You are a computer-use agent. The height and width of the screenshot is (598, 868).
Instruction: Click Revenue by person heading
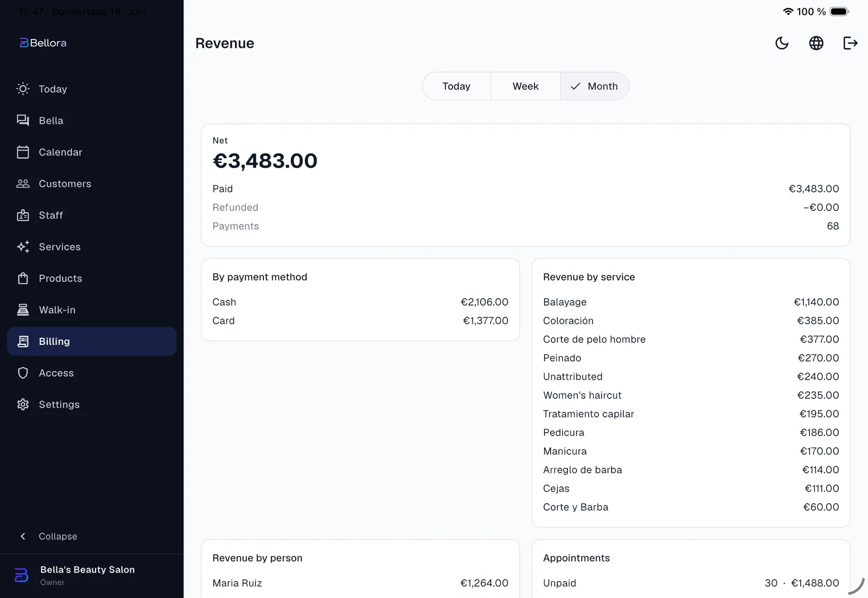(257, 558)
